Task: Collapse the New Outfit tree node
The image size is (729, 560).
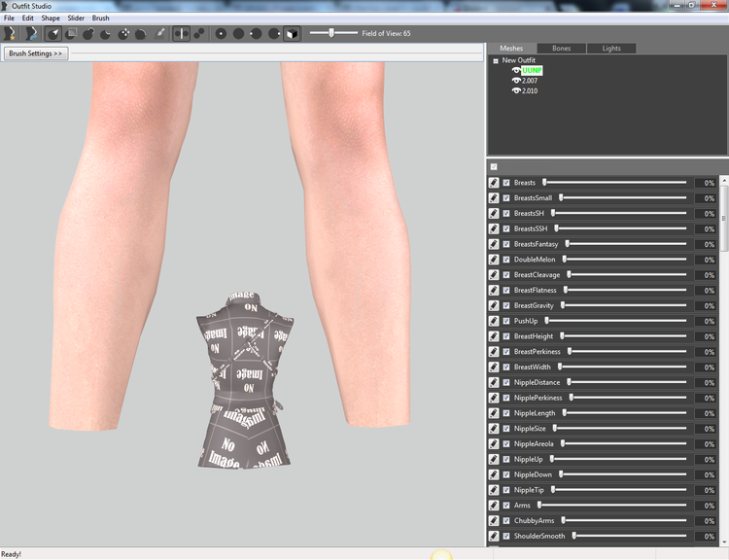Action: (496, 60)
